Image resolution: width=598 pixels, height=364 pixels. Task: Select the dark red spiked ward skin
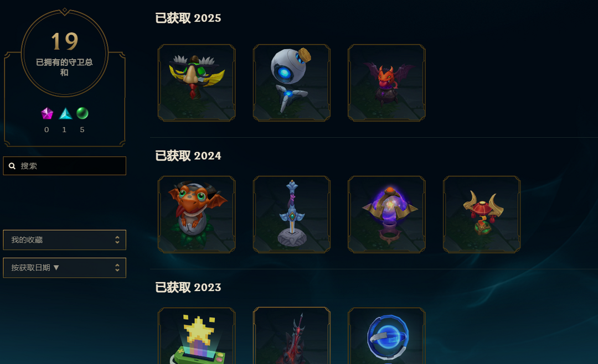pyautogui.click(x=291, y=336)
